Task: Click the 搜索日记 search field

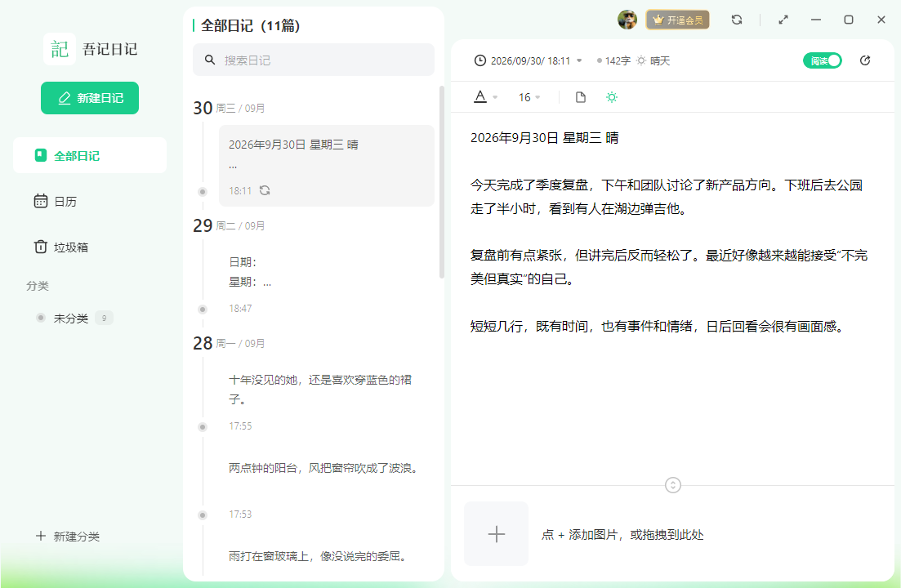Action: [314, 60]
